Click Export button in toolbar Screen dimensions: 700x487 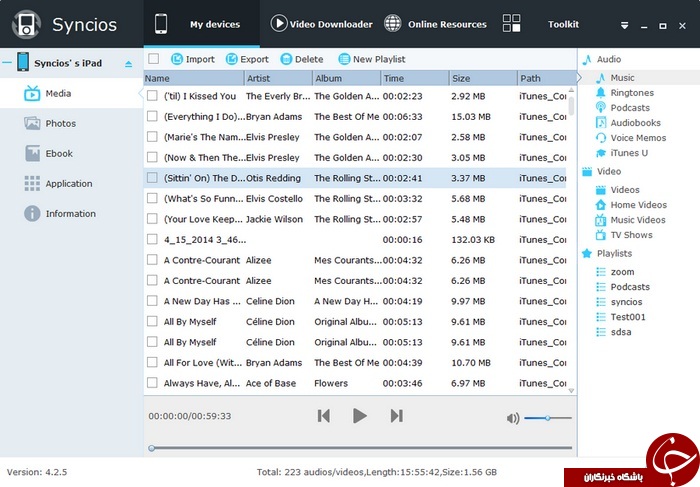click(247, 59)
